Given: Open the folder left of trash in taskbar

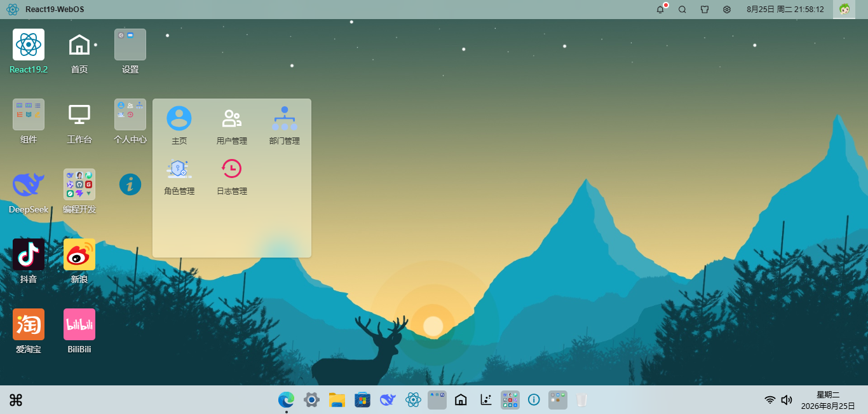Looking at the screenshot, I should coord(558,399).
